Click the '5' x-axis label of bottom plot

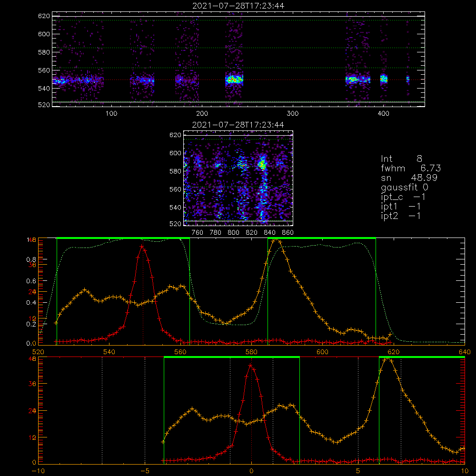pos(358,471)
